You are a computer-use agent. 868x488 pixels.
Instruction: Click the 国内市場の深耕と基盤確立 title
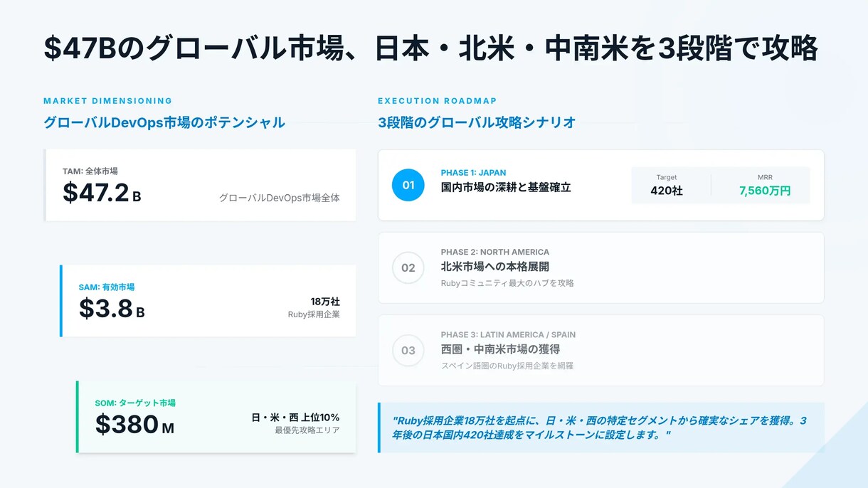click(x=506, y=188)
